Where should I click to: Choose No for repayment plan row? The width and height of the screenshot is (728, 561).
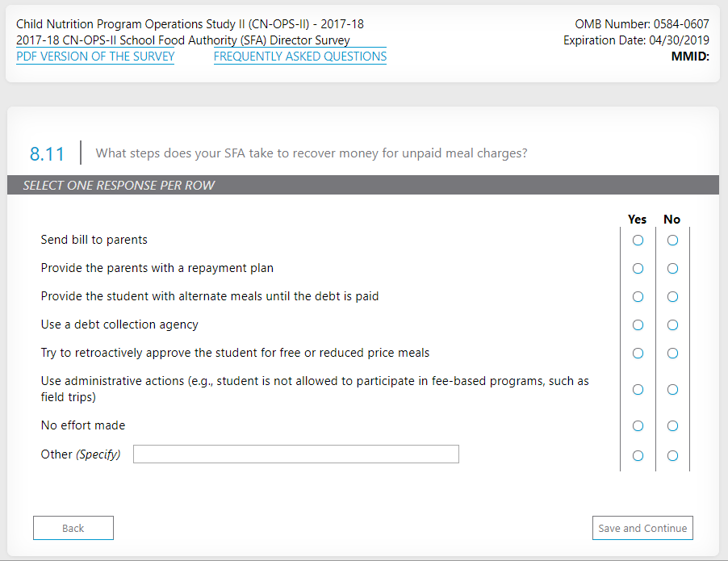click(x=672, y=269)
